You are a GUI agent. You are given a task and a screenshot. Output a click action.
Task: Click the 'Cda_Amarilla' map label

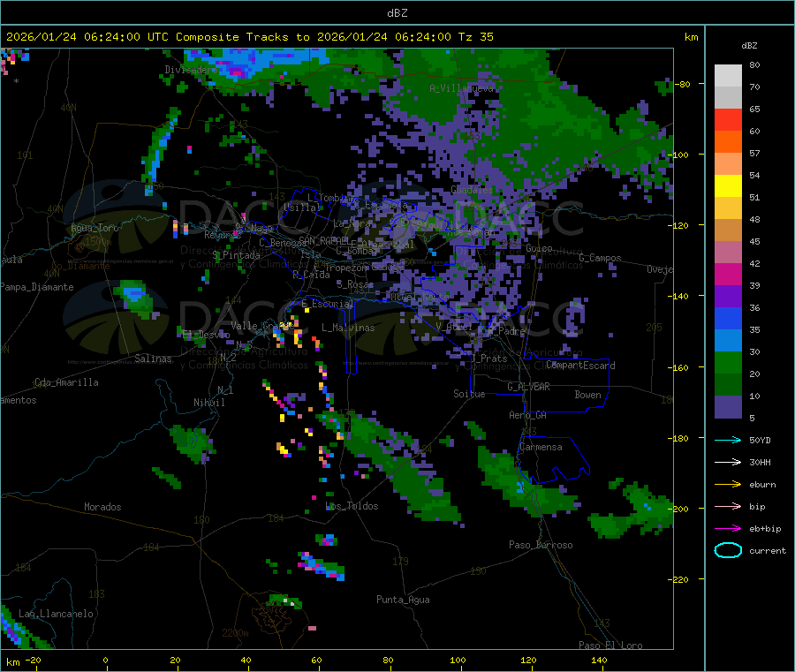[66, 382]
